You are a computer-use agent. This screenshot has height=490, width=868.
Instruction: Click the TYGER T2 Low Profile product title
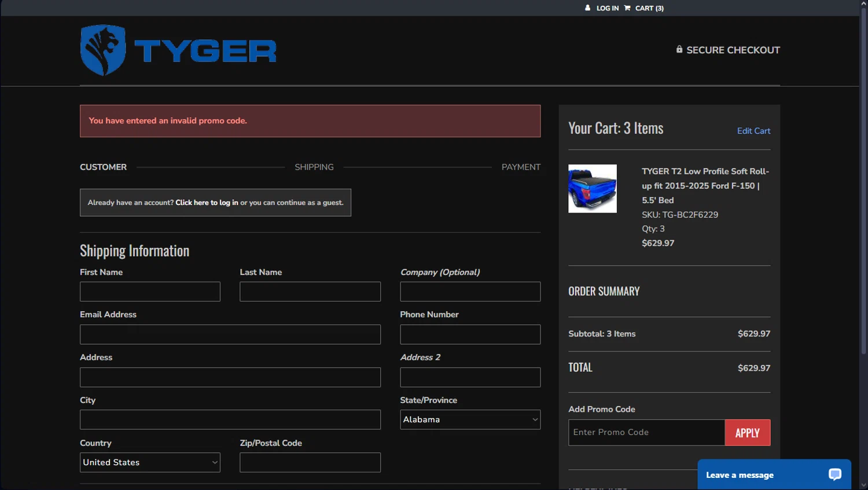(x=705, y=185)
